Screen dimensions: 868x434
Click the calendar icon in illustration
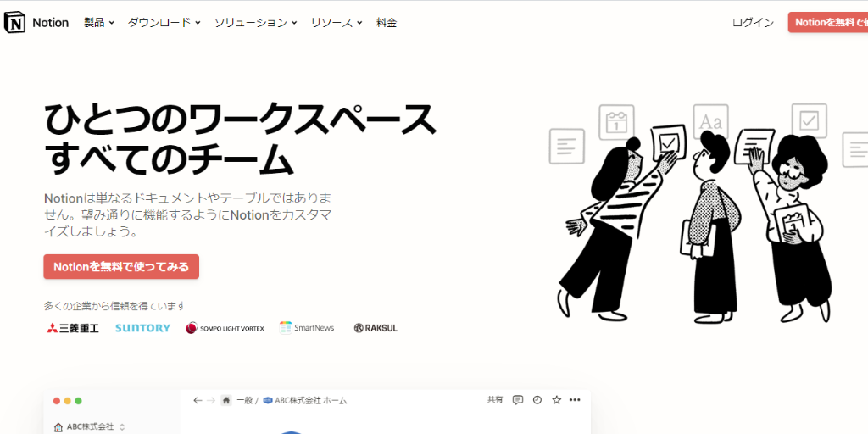[x=616, y=122]
